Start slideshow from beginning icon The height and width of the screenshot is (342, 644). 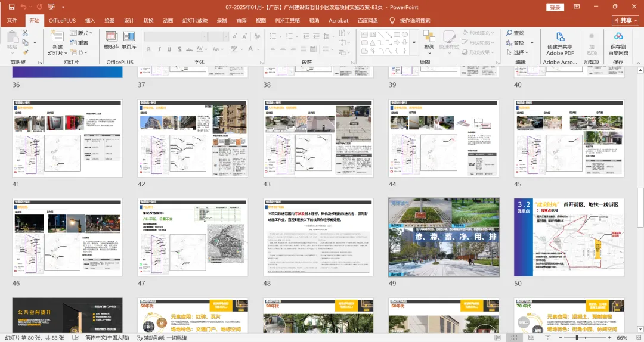(x=51, y=7)
